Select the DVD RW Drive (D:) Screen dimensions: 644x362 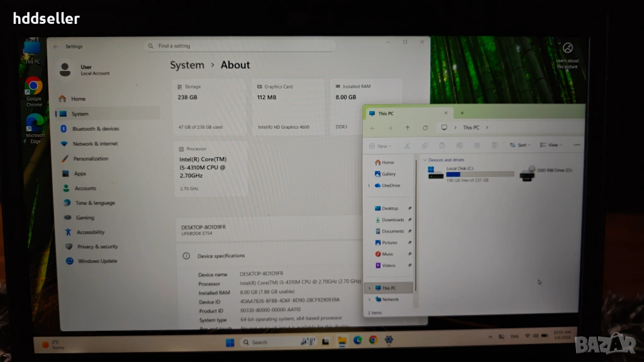point(545,174)
